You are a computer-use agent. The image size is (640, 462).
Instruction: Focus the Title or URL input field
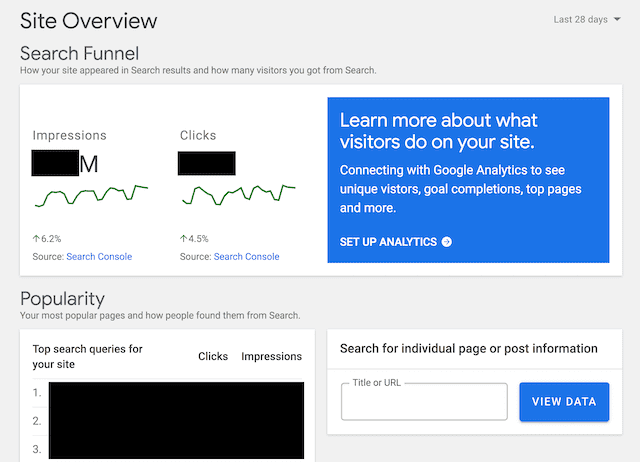pos(424,402)
